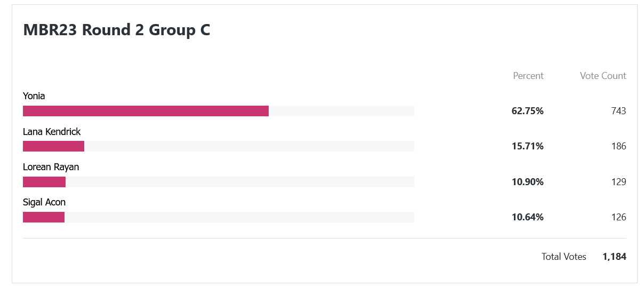Click the Percent column header

coord(528,76)
